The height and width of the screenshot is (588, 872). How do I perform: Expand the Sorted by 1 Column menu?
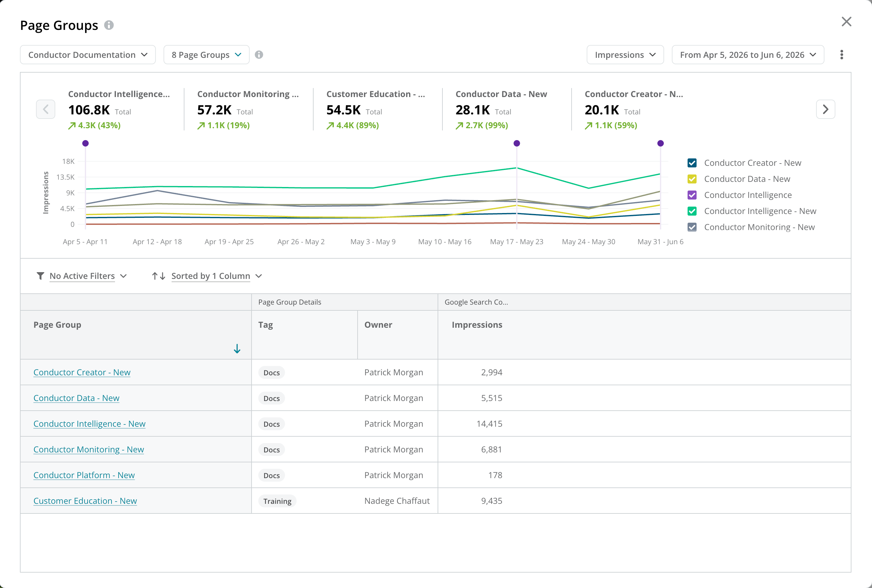[x=217, y=276]
